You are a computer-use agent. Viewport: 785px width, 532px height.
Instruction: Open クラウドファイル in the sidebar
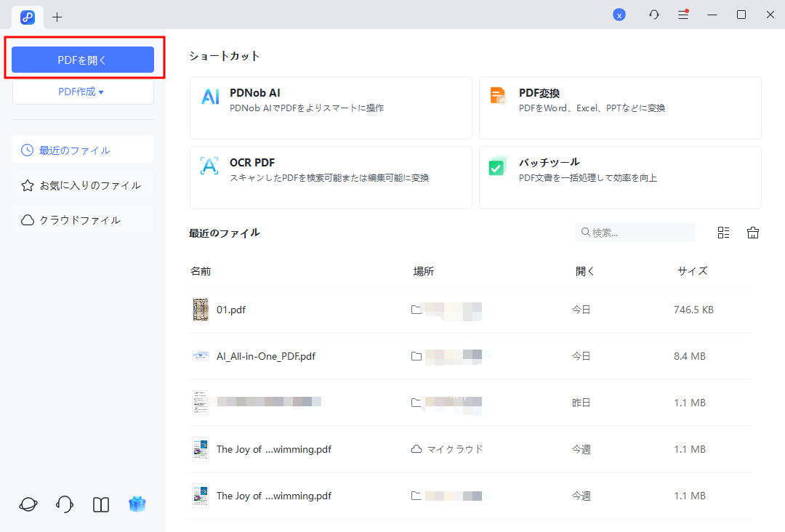(x=82, y=219)
